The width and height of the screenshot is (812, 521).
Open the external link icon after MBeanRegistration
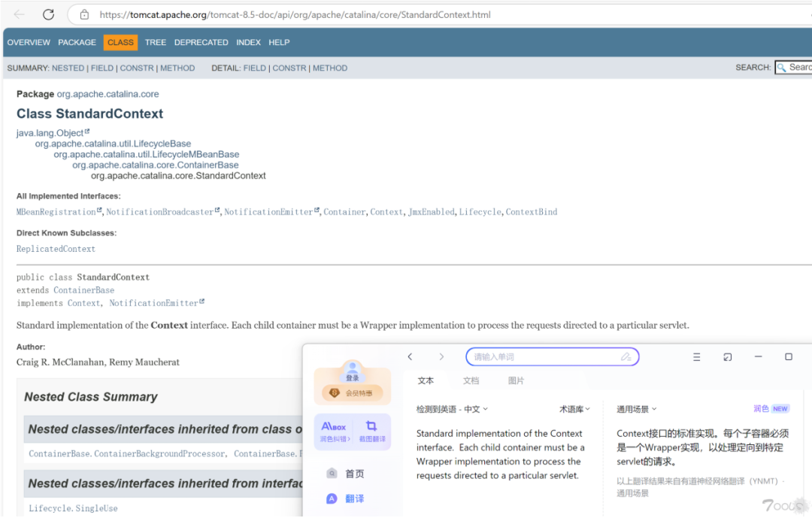click(99, 210)
